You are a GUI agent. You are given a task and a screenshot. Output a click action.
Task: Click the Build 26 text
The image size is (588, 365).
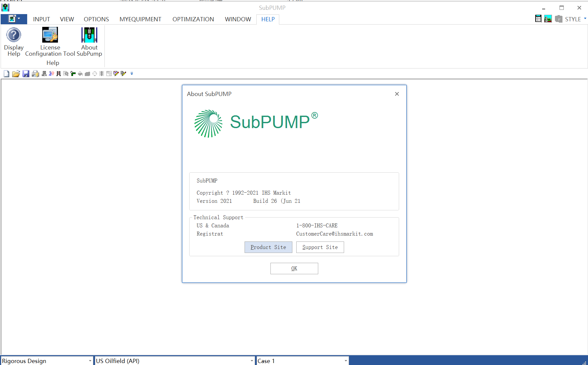coord(265,201)
